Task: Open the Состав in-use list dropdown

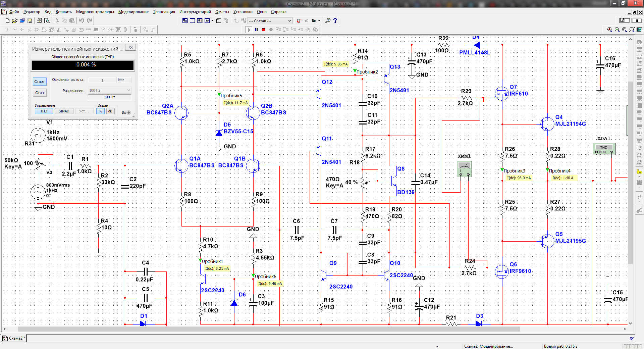Action: (270, 21)
